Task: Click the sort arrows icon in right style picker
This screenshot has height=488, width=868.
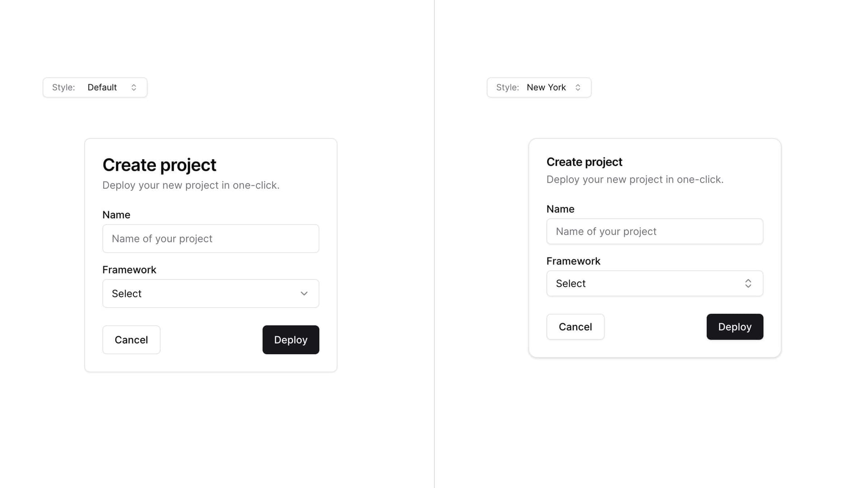Action: point(578,87)
